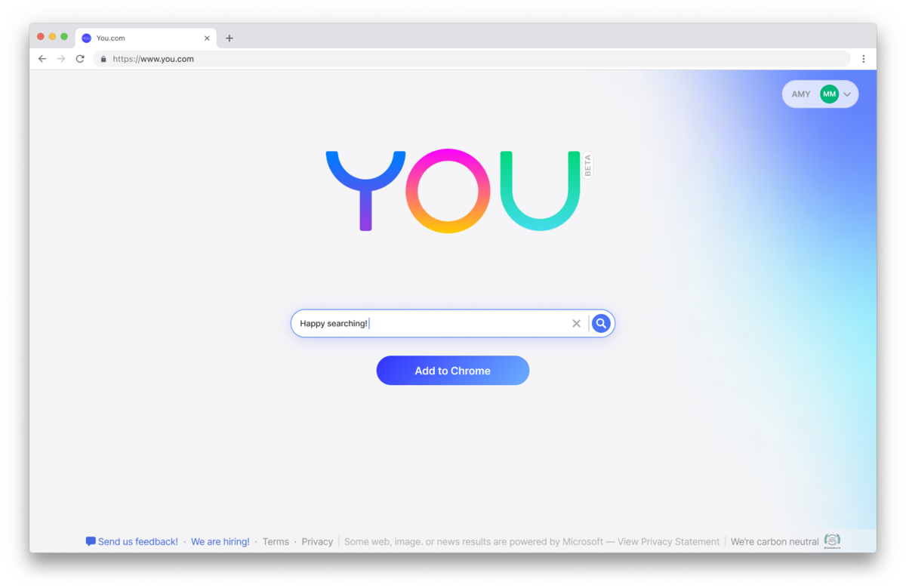Click the address bar URL field

tap(472, 59)
